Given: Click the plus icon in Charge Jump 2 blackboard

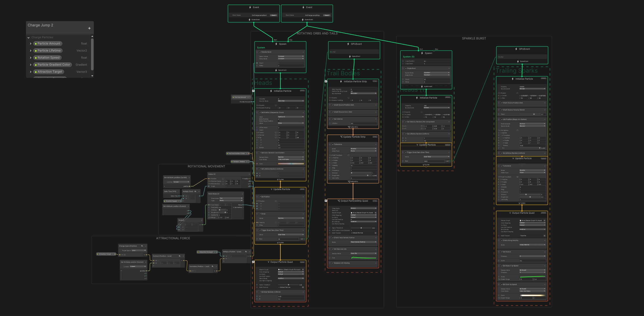Looking at the screenshot, I should (89, 28).
